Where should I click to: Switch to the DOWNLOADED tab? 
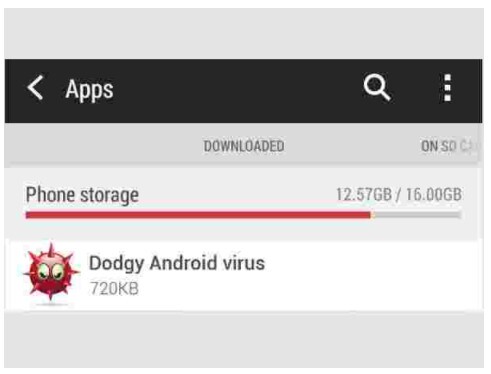[x=244, y=146]
